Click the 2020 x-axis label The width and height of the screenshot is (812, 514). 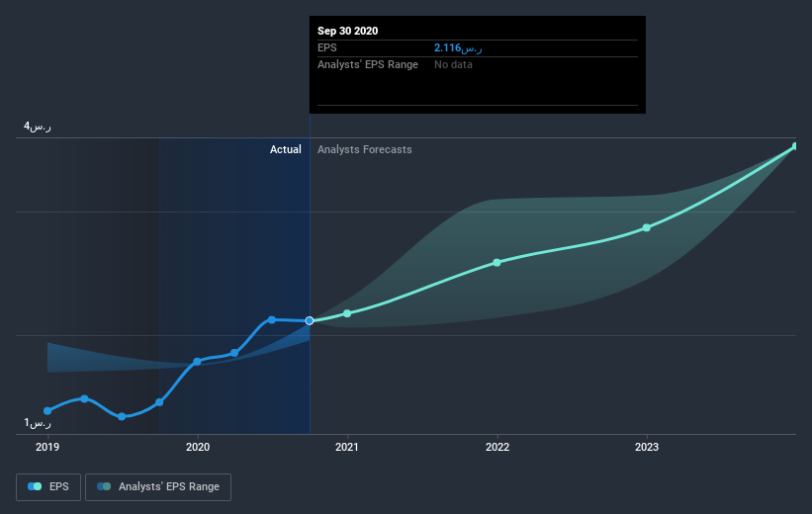pos(198,447)
